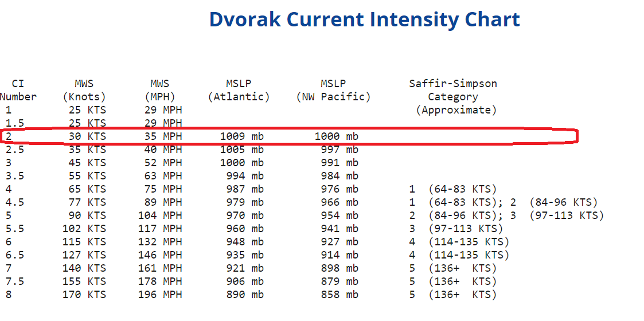Click the 997 mb NW Pacific pressure
Screen dimensions: 644x321
tap(339, 150)
